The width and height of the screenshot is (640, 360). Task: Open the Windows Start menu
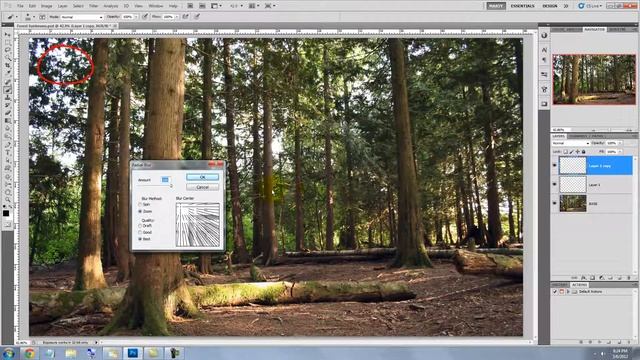[8, 353]
